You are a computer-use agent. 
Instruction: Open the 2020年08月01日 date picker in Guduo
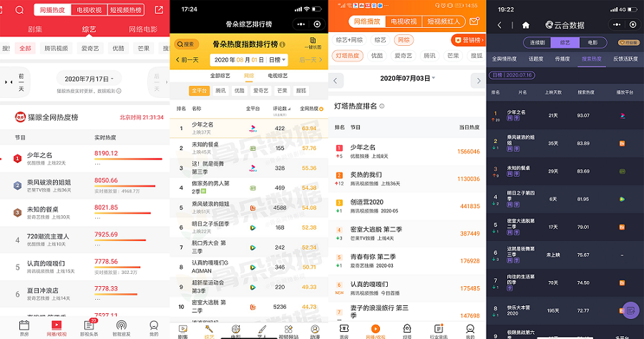(239, 60)
